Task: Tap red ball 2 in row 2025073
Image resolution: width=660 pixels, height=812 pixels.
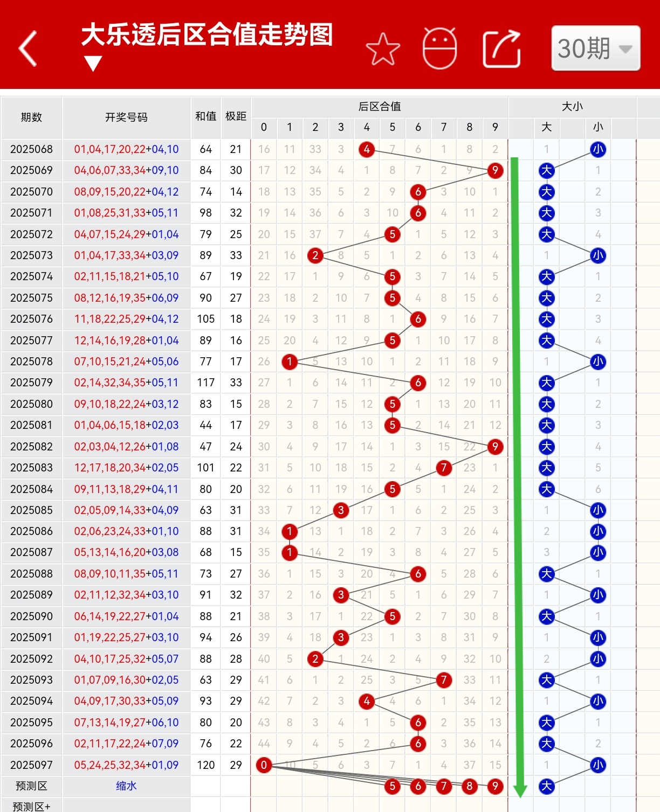Action: click(315, 255)
